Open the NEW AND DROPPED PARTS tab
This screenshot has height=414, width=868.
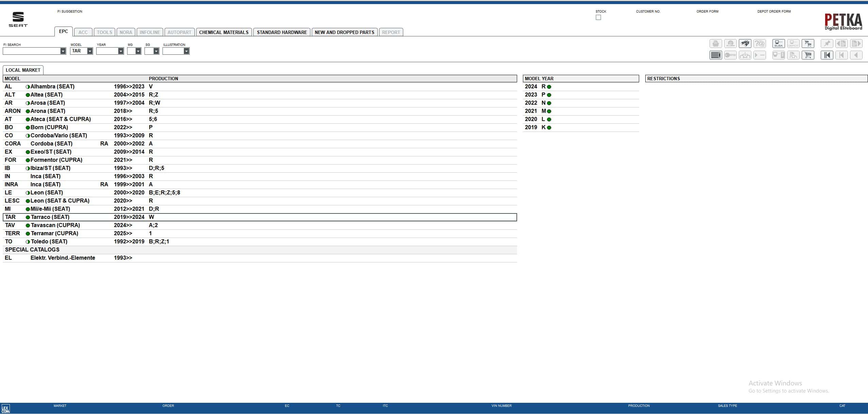pyautogui.click(x=344, y=32)
